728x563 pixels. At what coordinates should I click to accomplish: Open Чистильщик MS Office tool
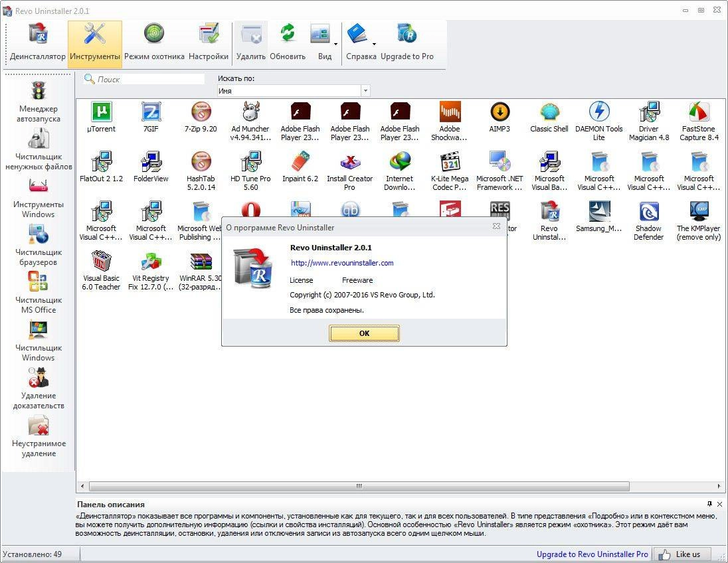pyautogui.click(x=39, y=293)
